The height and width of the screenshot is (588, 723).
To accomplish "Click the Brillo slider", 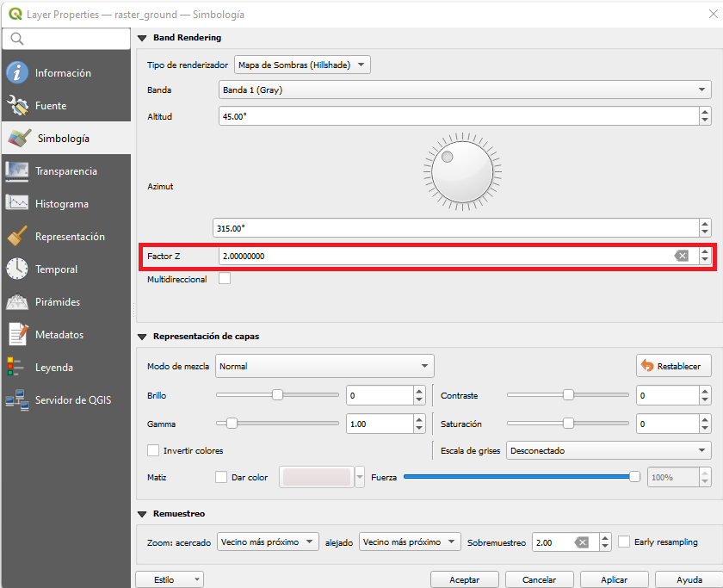I will pyautogui.click(x=277, y=395).
